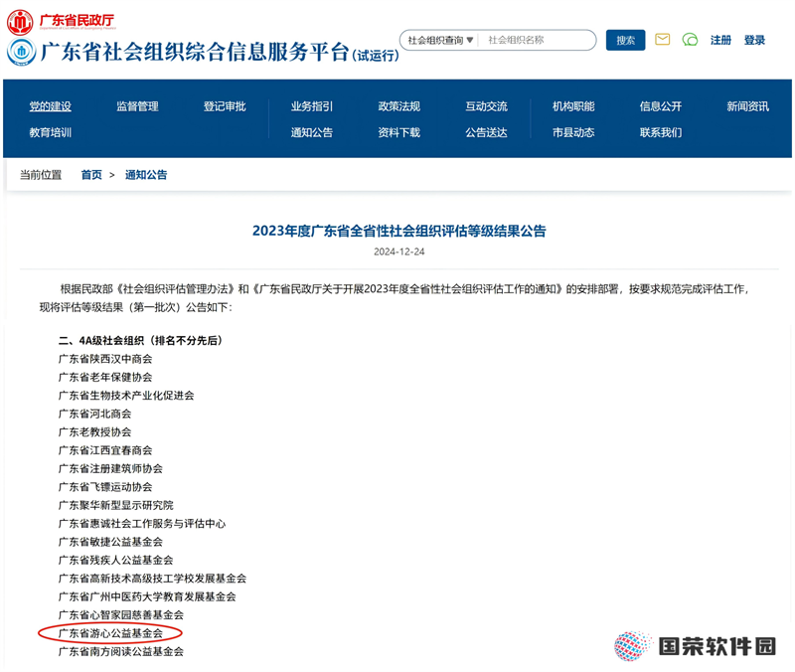
Task: Select the row 广东省敏捷公益基金会
Action: 110,541
